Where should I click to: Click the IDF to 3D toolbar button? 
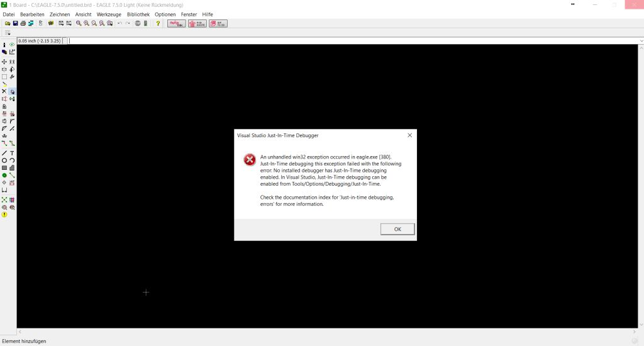click(218, 23)
